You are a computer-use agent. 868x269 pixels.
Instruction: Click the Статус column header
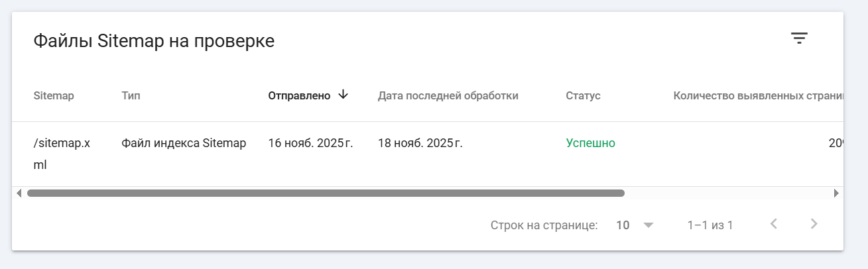coord(583,95)
